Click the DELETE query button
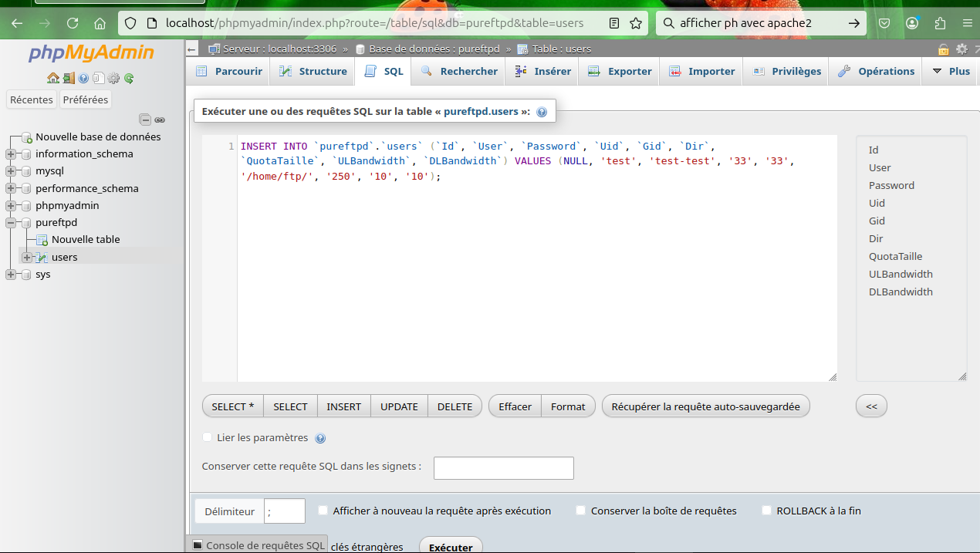This screenshot has width=980, height=553. (455, 406)
